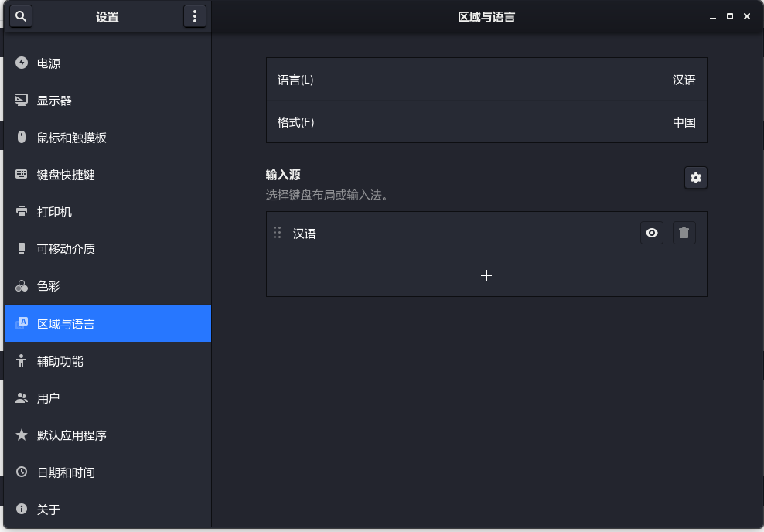Open the 格式(F) formats selector row
Screen dimensions: 764x532
(486, 122)
